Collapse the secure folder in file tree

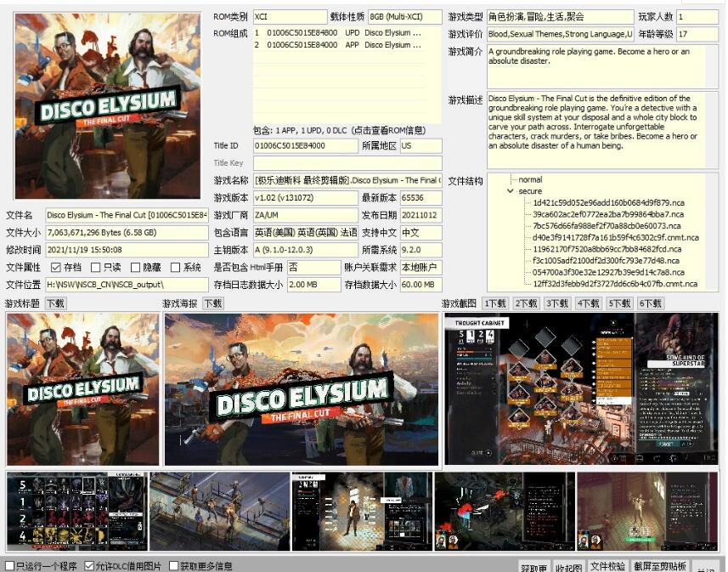pos(511,191)
